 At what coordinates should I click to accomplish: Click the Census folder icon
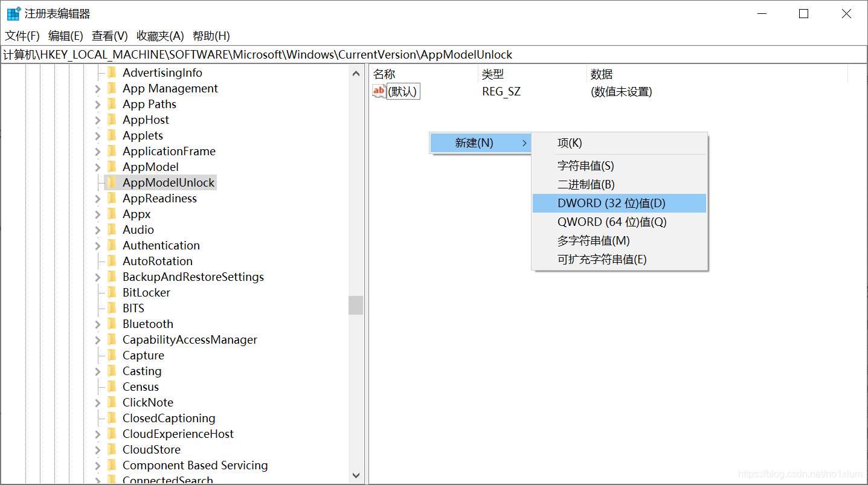[112, 387]
